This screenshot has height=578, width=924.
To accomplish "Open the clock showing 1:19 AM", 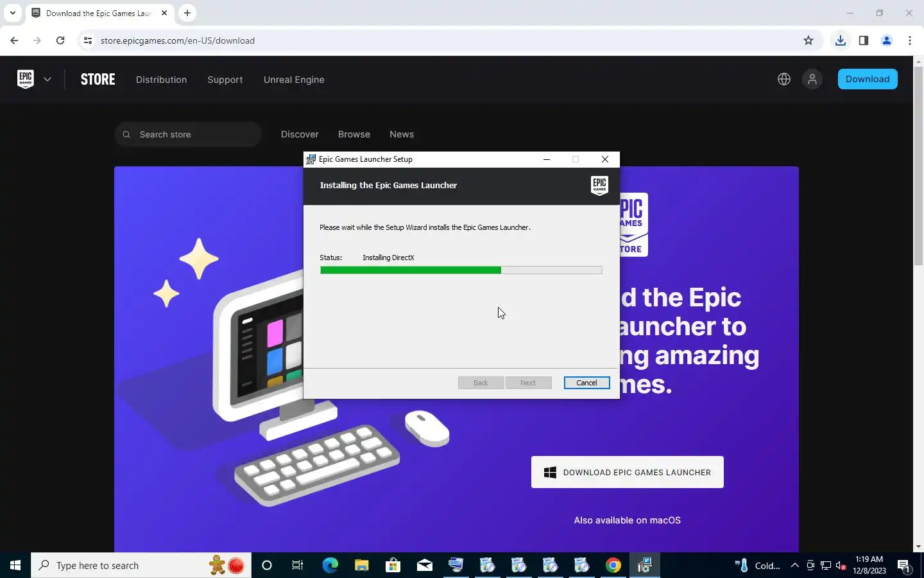I will 869,565.
